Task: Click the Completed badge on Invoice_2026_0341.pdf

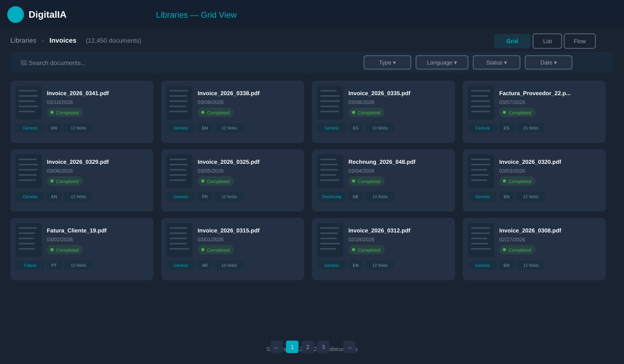Action: click(x=64, y=112)
